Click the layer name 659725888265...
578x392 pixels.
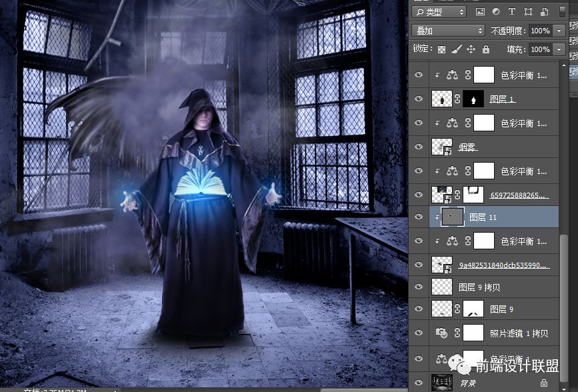click(x=519, y=195)
